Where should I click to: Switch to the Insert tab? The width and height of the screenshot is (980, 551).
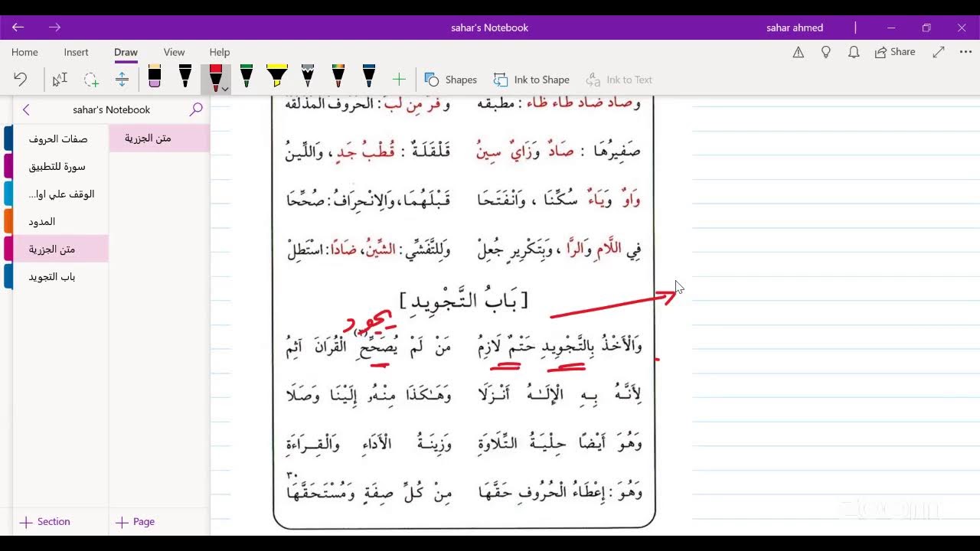[77, 52]
